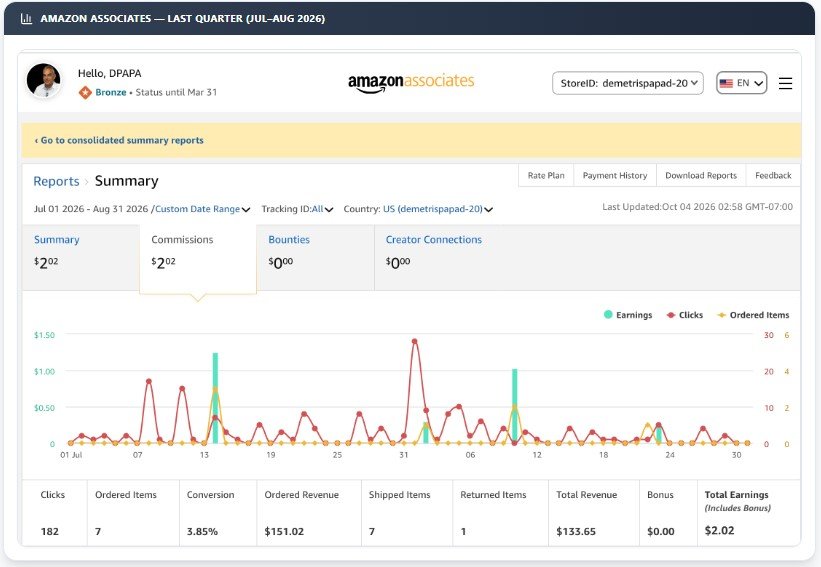Click the DPAPA profile avatar

(43, 81)
